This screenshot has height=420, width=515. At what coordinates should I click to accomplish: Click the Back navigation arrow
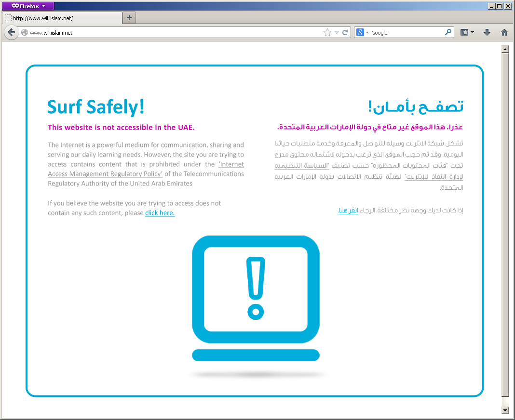pyautogui.click(x=12, y=32)
